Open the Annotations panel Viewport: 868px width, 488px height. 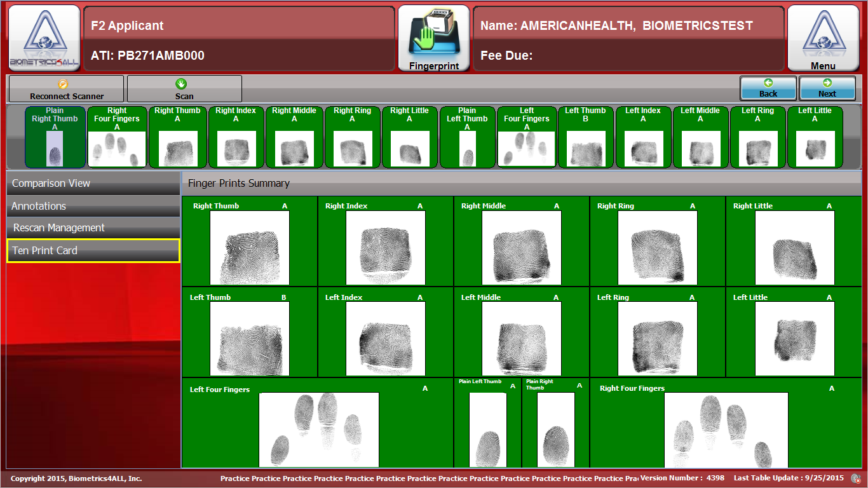93,205
